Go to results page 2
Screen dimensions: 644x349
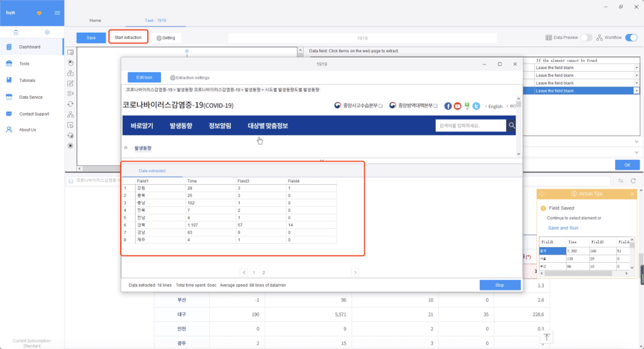[264, 273]
